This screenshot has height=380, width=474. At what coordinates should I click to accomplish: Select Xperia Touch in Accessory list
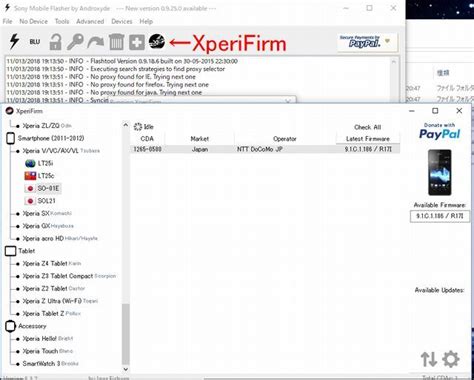(47, 351)
